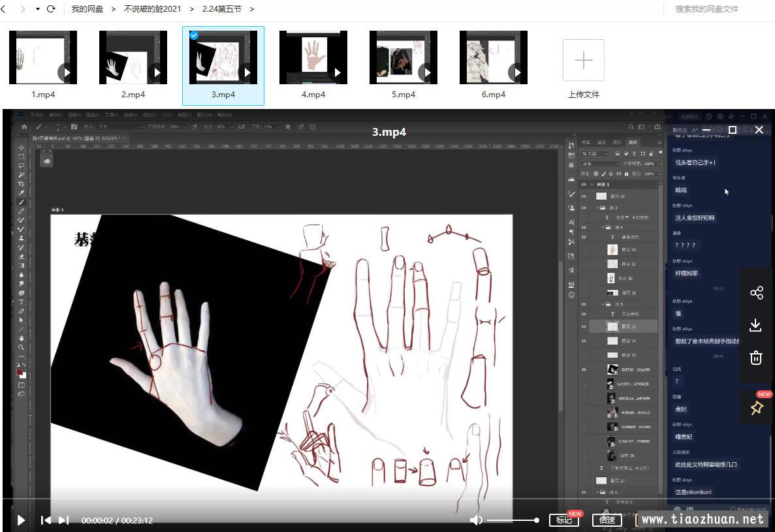The width and height of the screenshot is (775, 532).
Task: Go to 不说破的脏2021 folder breadcrumb
Action: 153,9
